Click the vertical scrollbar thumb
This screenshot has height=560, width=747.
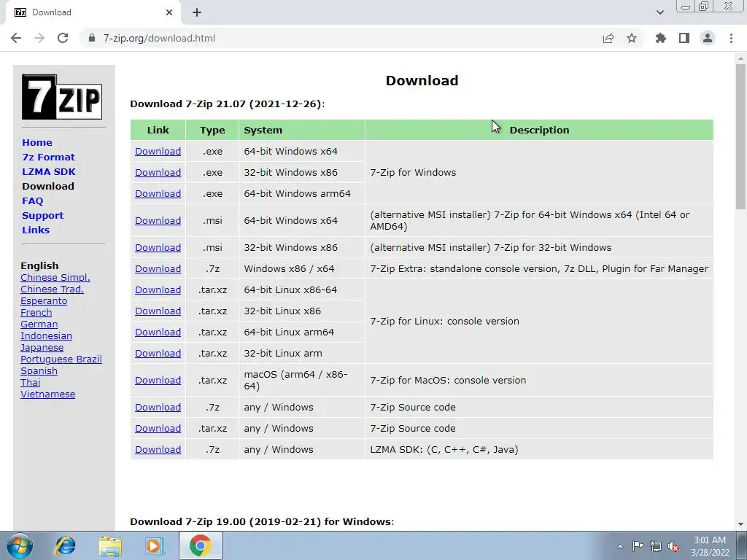click(740, 136)
